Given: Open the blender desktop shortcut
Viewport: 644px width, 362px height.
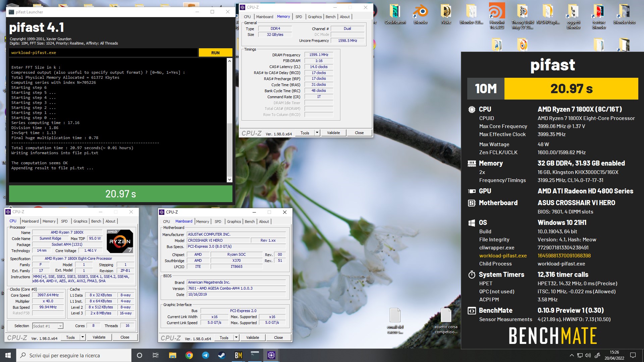Looking at the screenshot, I should [x=420, y=14].
